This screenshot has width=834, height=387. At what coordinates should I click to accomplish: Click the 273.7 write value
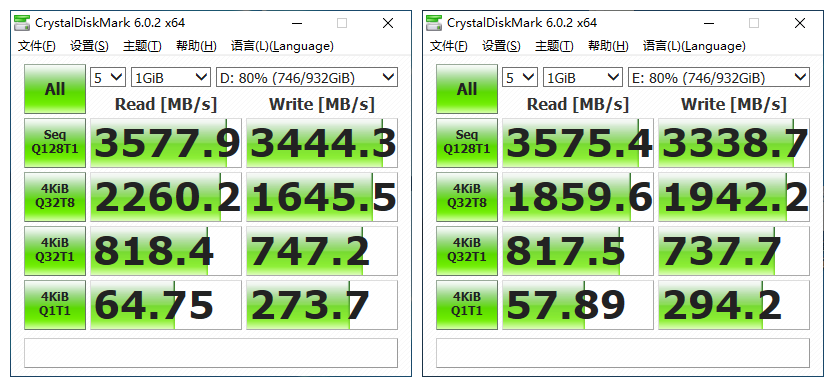[322, 305]
